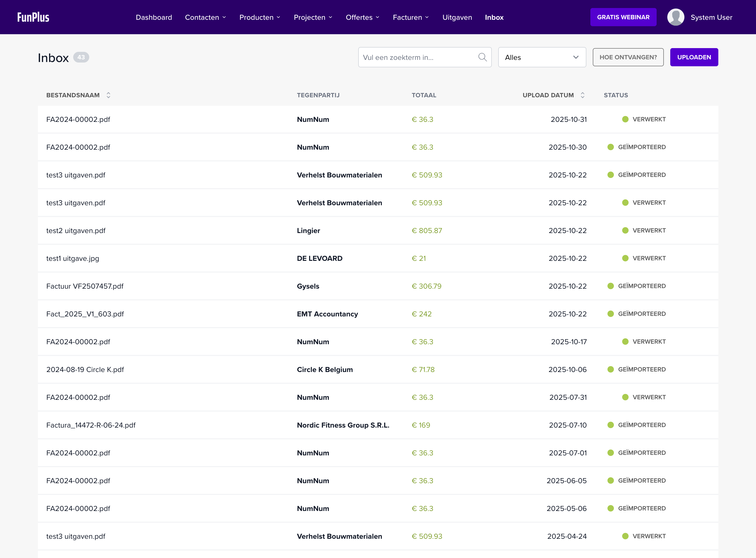Viewport: 756px width, 558px height.
Task: Click the System User avatar
Action: 675,17
